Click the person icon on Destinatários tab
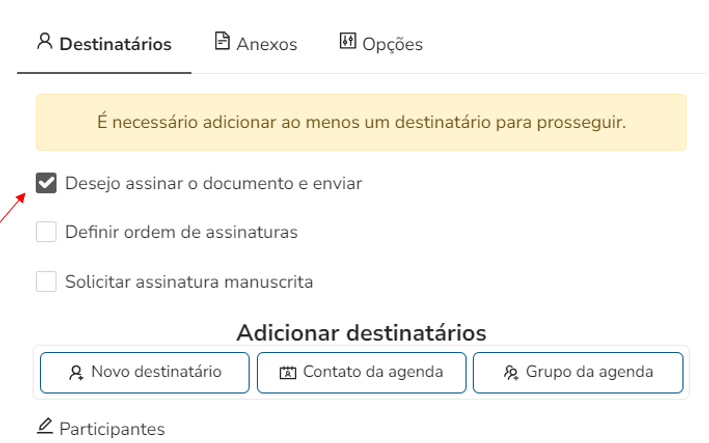Image resolution: width=709 pixels, height=443 pixels. coord(44,42)
